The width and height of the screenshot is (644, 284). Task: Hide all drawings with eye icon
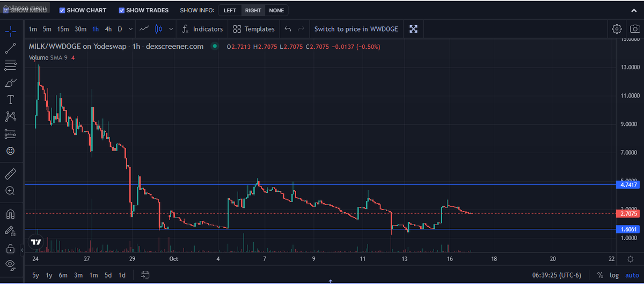10,264
